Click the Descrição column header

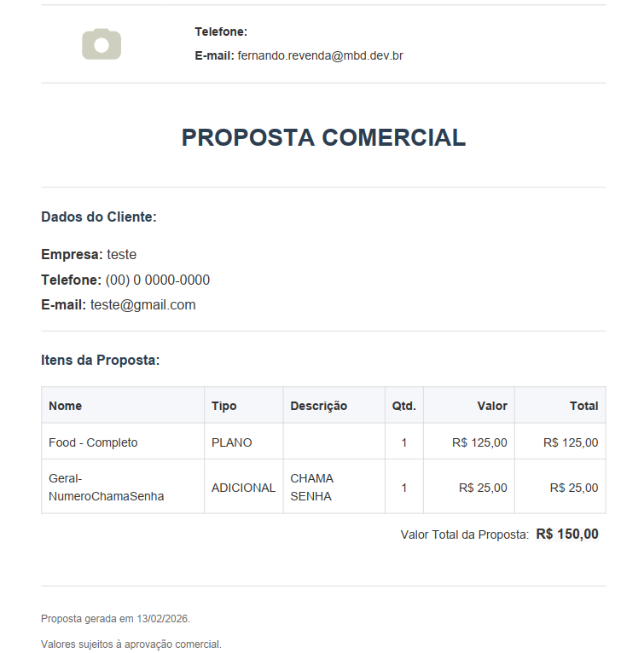[x=319, y=406]
